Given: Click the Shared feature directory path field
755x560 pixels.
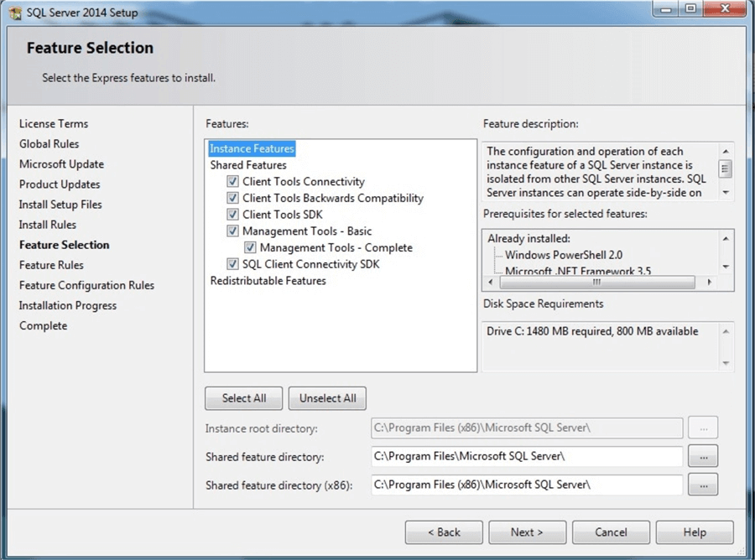Looking at the screenshot, I should click(x=526, y=456).
